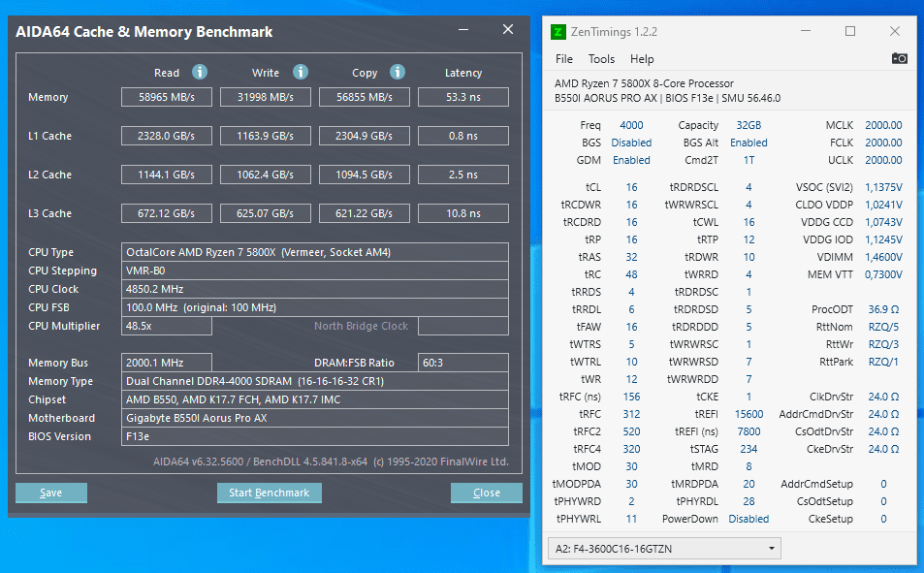The height and width of the screenshot is (573, 924).
Task: Click the L1 Cache Write value 1163.9 GB/s
Action: 266,136
